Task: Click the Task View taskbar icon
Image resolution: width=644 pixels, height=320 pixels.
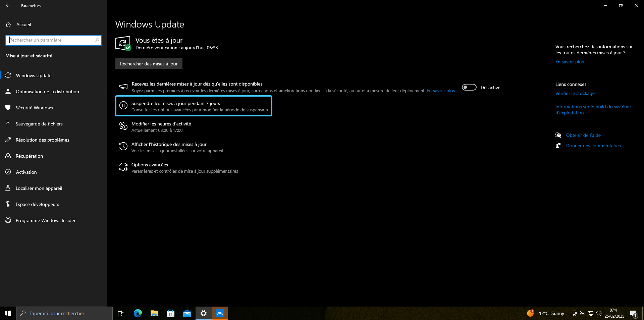Action: point(121,313)
